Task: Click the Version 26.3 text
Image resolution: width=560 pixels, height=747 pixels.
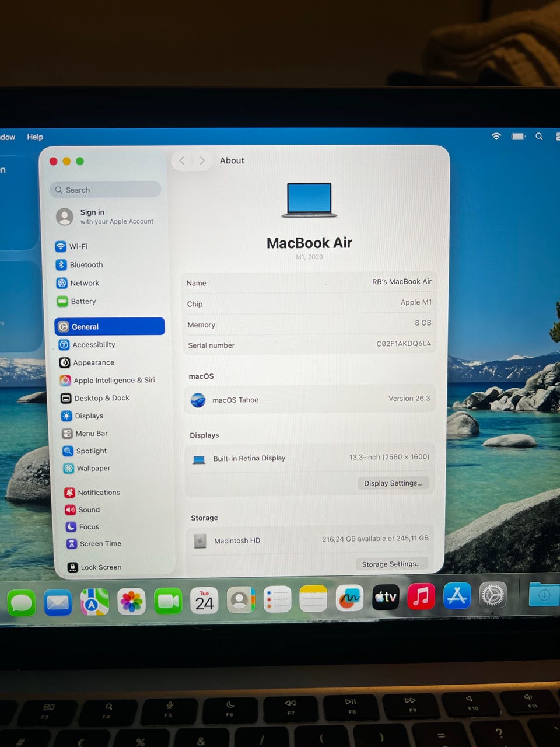Action: point(409,399)
